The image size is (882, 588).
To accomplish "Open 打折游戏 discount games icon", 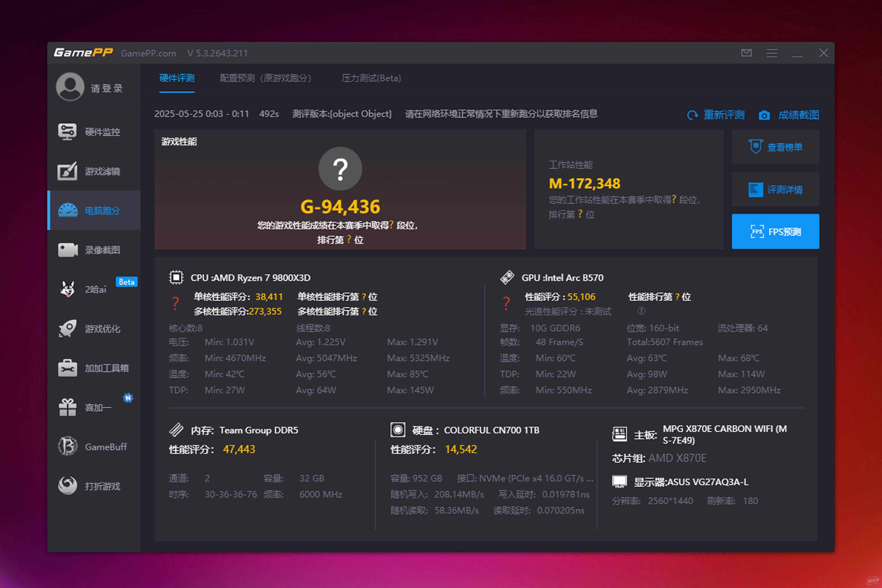I will point(67,486).
